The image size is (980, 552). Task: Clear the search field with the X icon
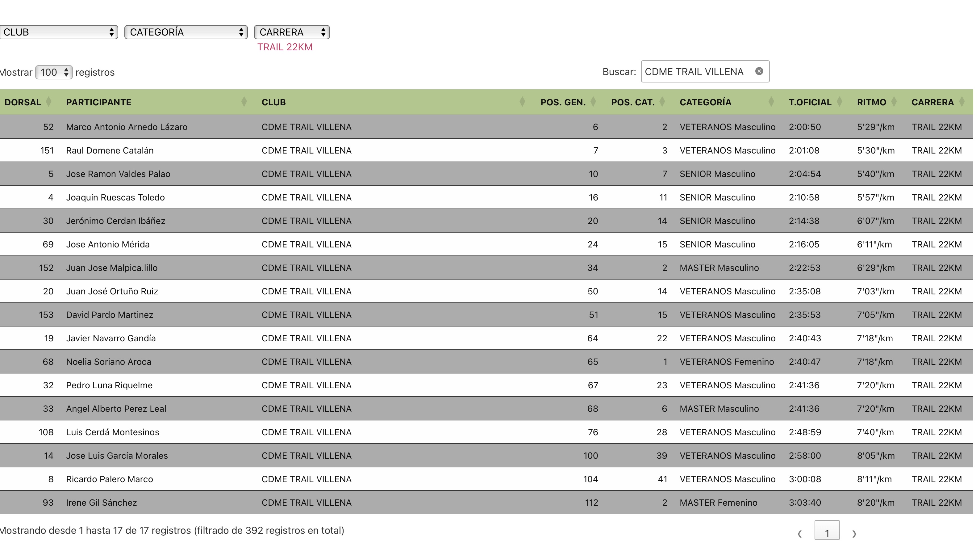click(x=759, y=71)
